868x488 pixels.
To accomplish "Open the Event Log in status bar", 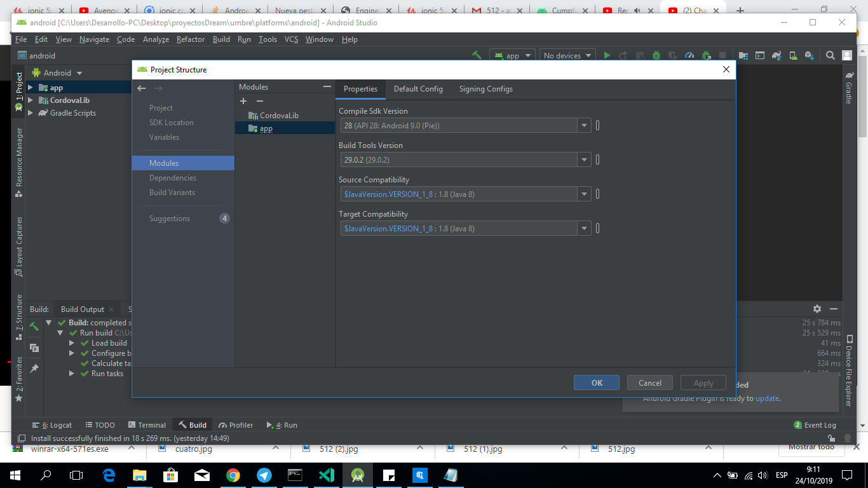I will (815, 425).
